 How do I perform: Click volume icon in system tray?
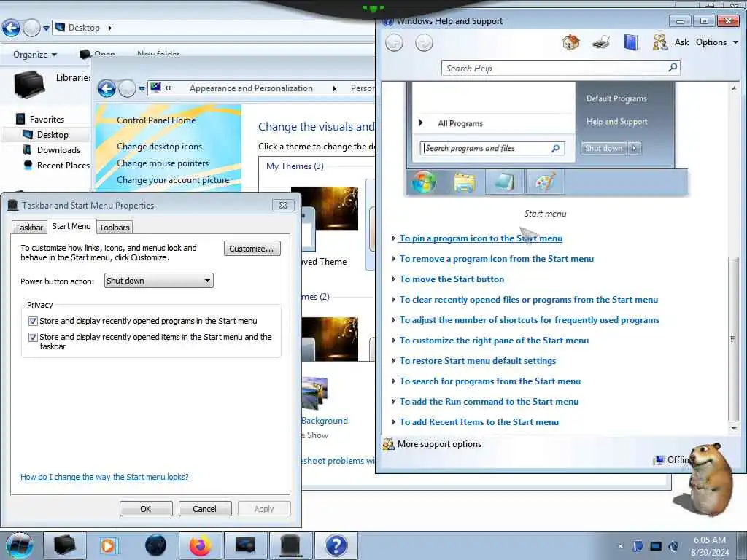point(673,546)
